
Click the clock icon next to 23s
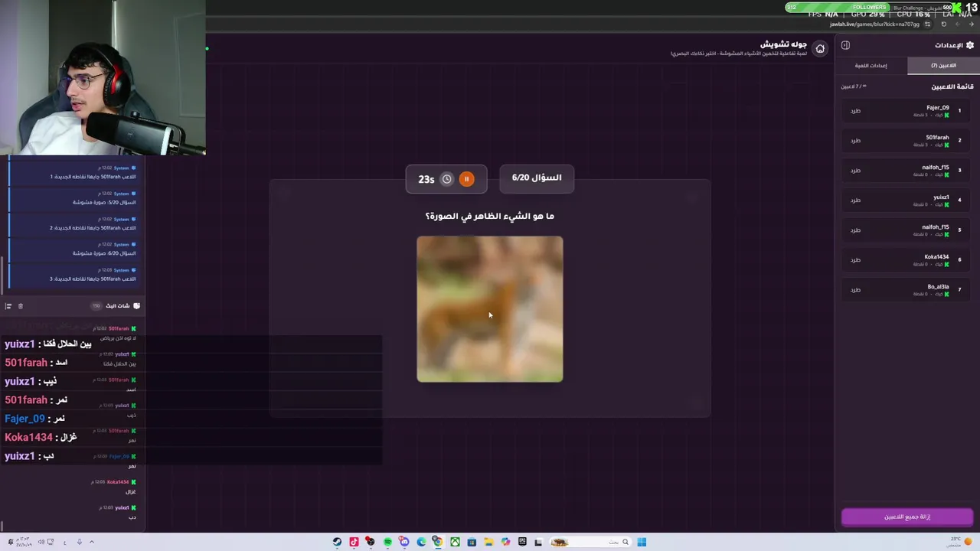pos(447,179)
